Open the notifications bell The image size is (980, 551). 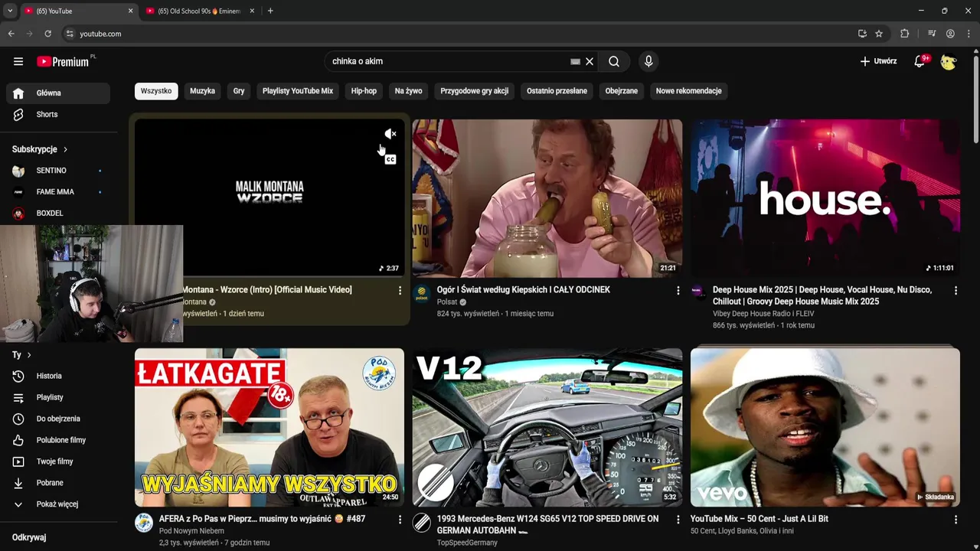coord(920,61)
